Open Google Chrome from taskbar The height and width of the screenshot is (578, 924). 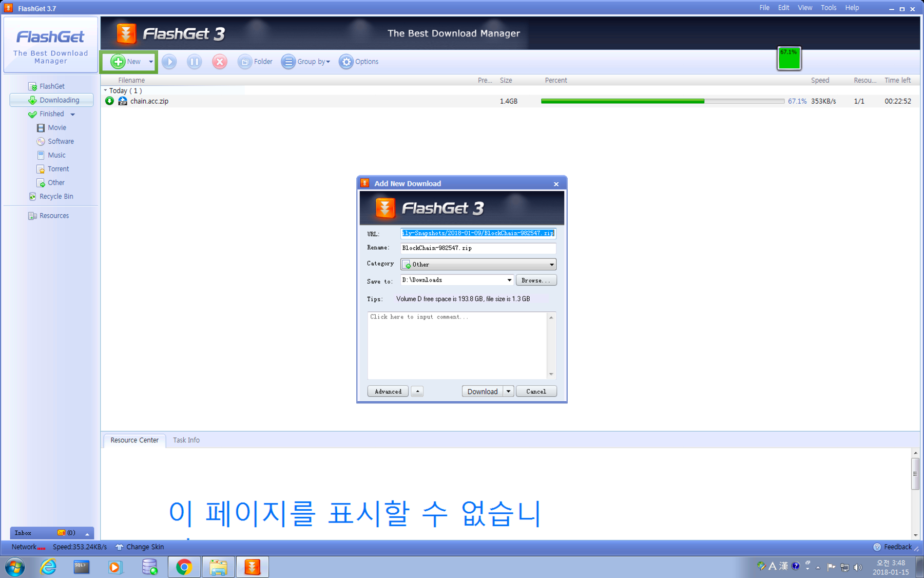point(184,567)
